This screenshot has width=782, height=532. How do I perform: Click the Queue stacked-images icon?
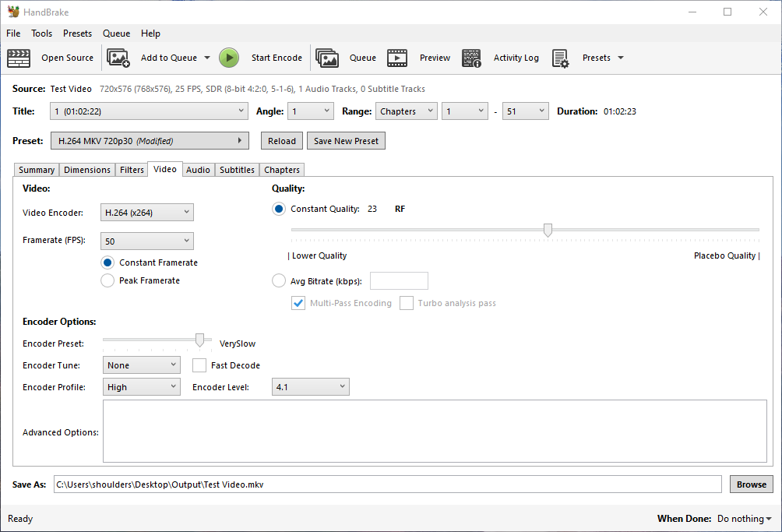[327, 58]
